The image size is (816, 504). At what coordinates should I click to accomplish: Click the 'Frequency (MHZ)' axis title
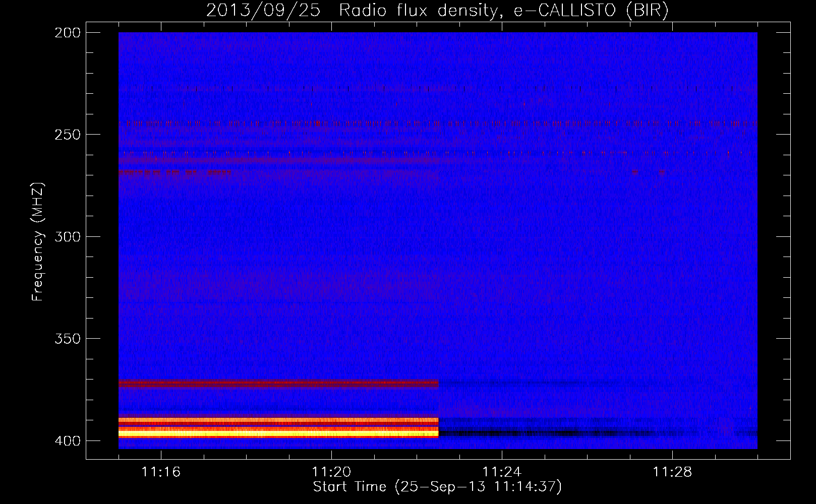coord(38,241)
